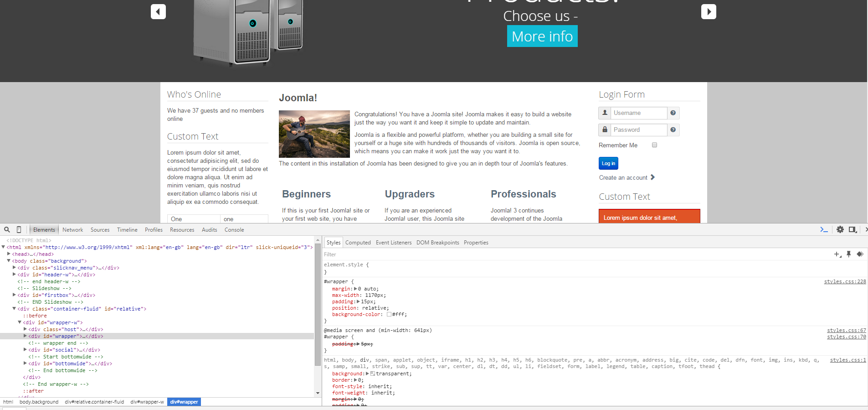The width and height of the screenshot is (868, 410).
Task: Click the More info slideshow button
Action: point(542,36)
